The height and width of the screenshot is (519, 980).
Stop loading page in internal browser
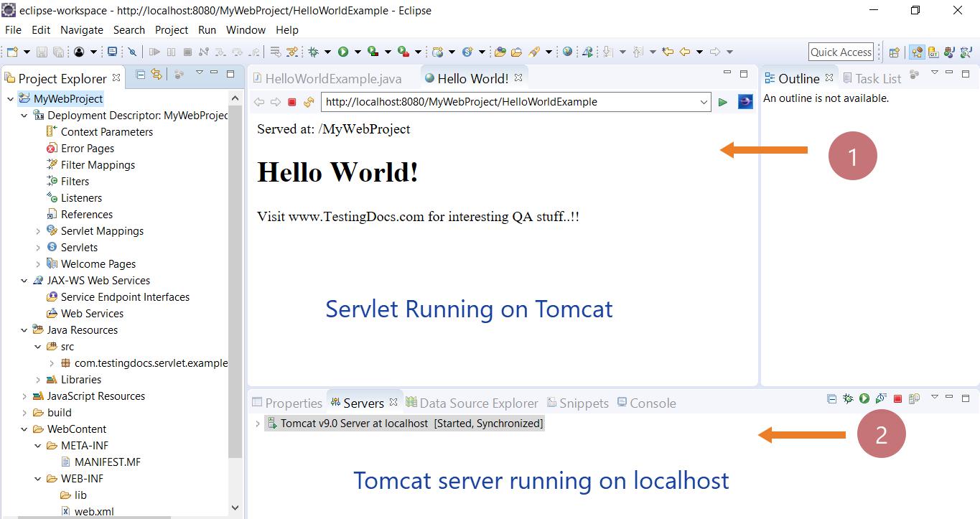tap(291, 102)
